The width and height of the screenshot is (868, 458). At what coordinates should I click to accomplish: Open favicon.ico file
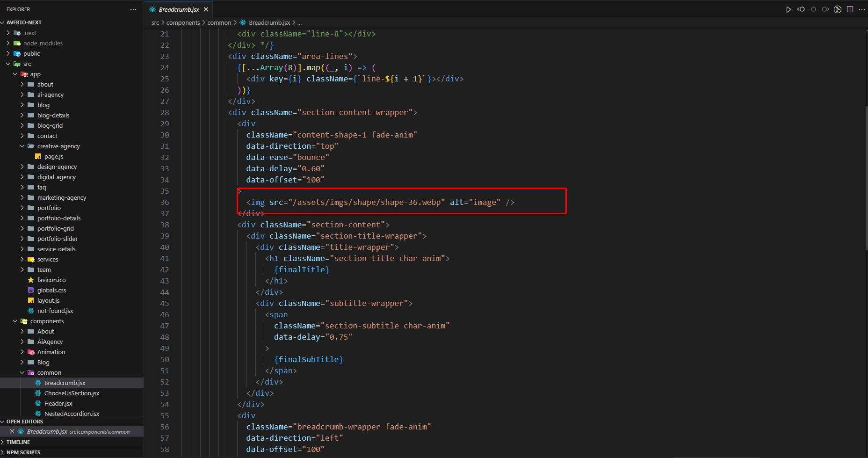click(x=51, y=280)
